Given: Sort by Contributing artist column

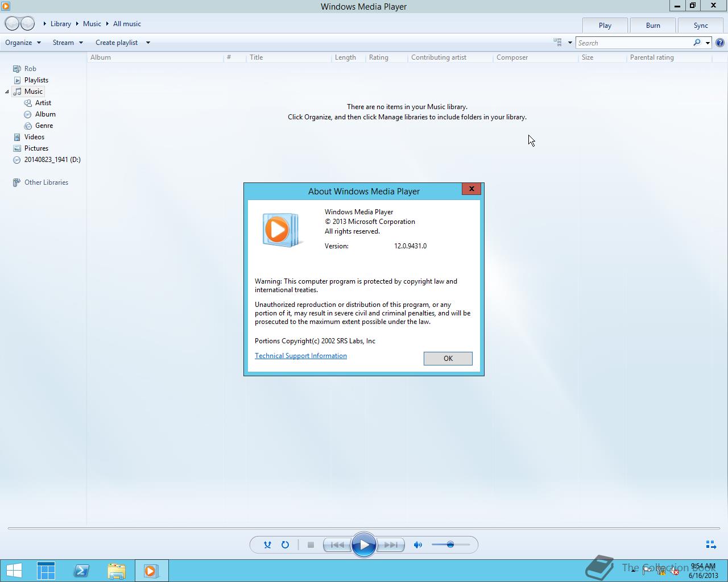Looking at the screenshot, I should 450,57.
